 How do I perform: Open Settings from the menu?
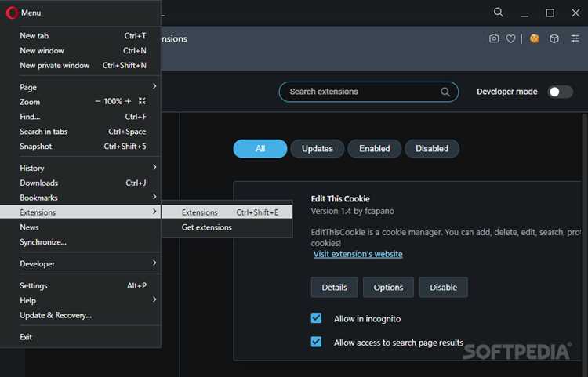point(80,285)
